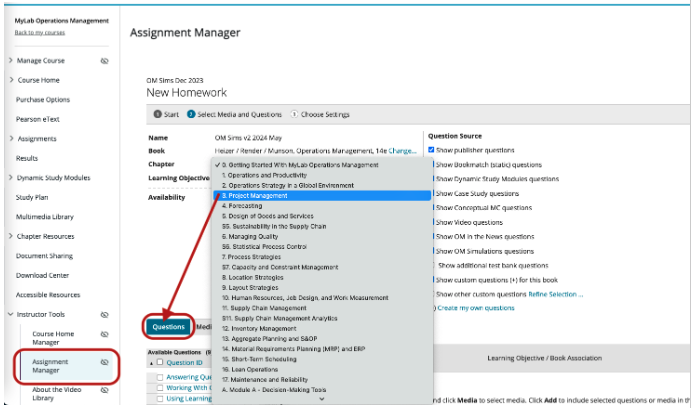Click step 3 Choose Settings icon
This screenshot has width=691, height=408.
[x=294, y=114]
